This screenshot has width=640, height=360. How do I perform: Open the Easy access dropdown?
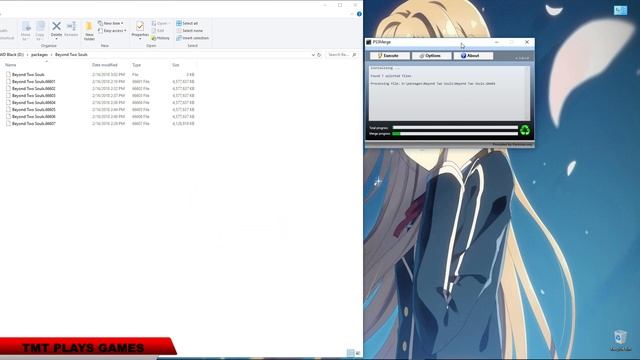[112, 31]
